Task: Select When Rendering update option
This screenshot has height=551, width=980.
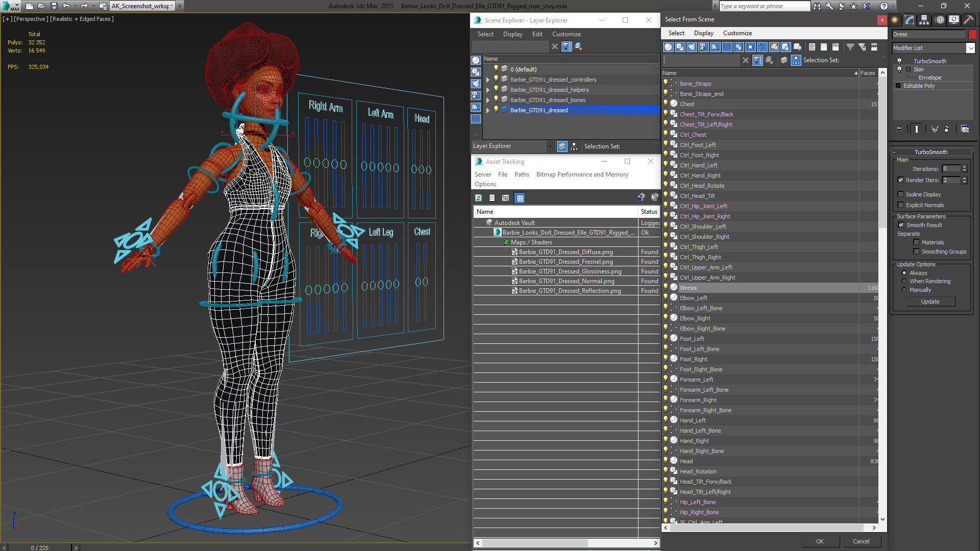Action: click(x=904, y=281)
